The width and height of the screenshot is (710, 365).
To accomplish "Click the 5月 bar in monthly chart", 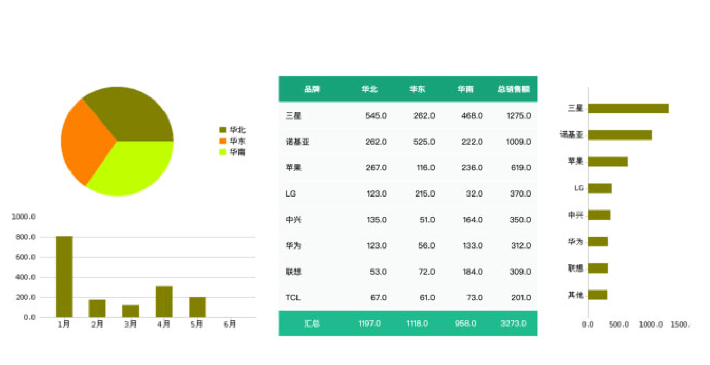I will click(197, 307).
